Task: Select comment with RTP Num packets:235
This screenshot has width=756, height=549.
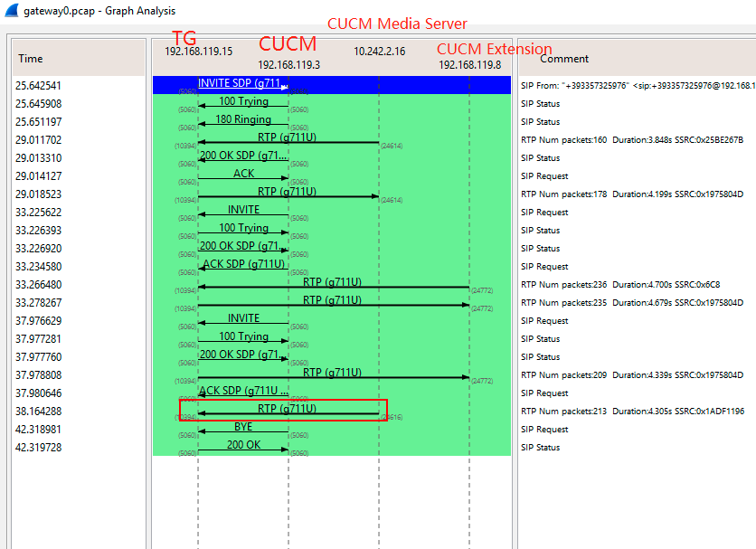Action: pyautogui.click(x=631, y=303)
